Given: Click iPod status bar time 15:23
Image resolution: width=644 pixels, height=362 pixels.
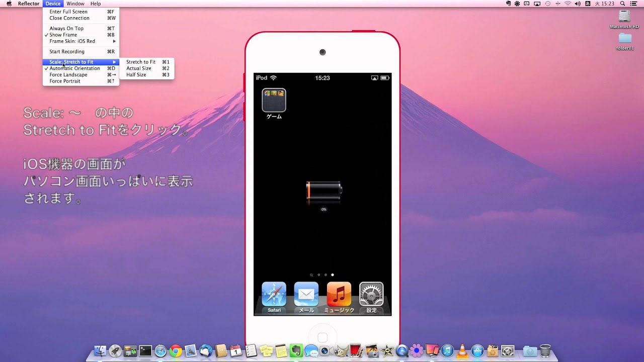Looking at the screenshot, I should [x=323, y=78].
